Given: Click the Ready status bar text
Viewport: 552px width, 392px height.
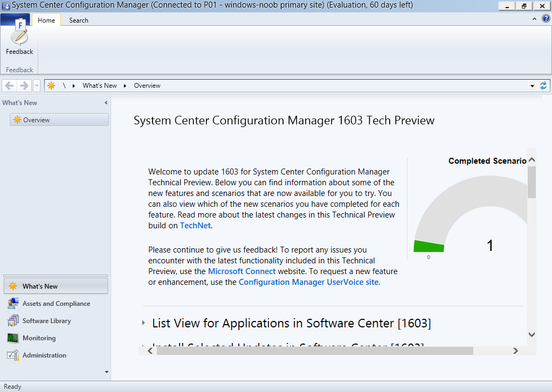Looking at the screenshot, I should coord(13,387).
